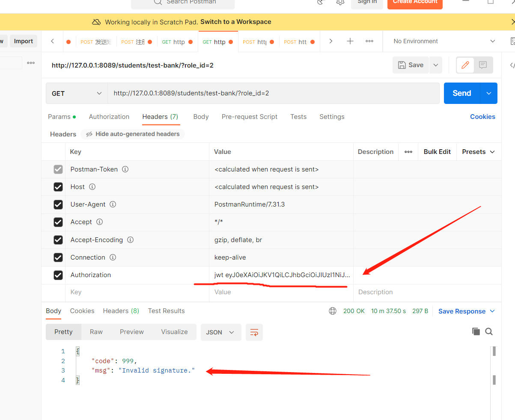Switch to edit mode pencil icon
The height and width of the screenshot is (420, 515).
pyautogui.click(x=465, y=65)
